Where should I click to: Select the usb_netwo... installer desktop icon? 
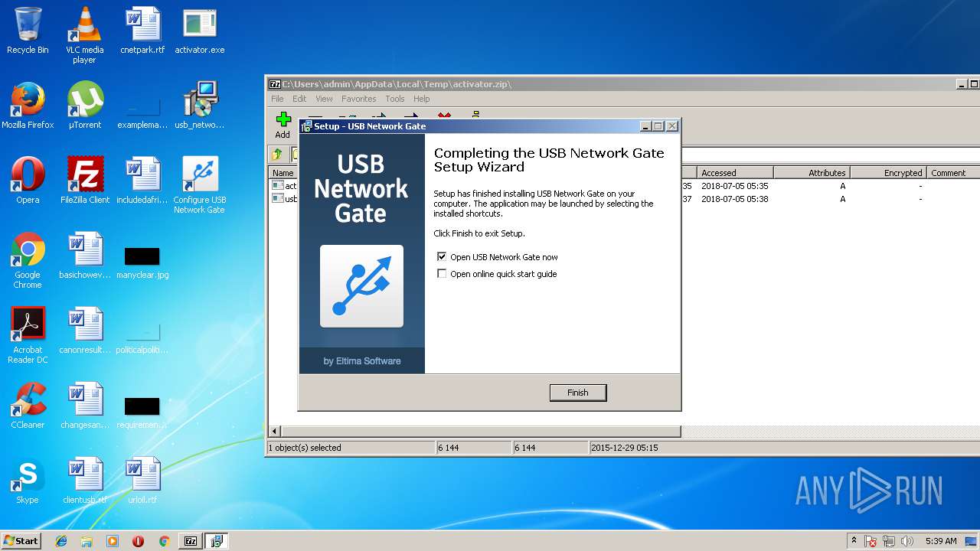(x=200, y=106)
